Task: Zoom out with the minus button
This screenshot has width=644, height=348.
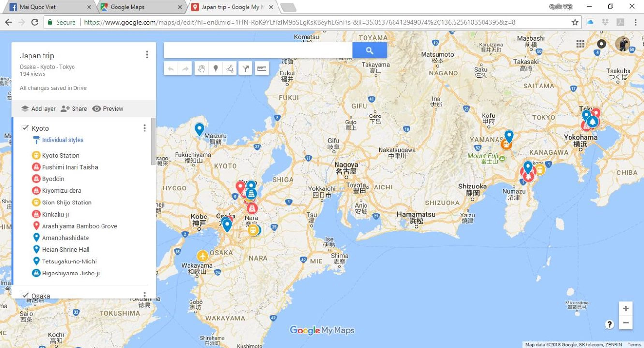Action: [626, 322]
